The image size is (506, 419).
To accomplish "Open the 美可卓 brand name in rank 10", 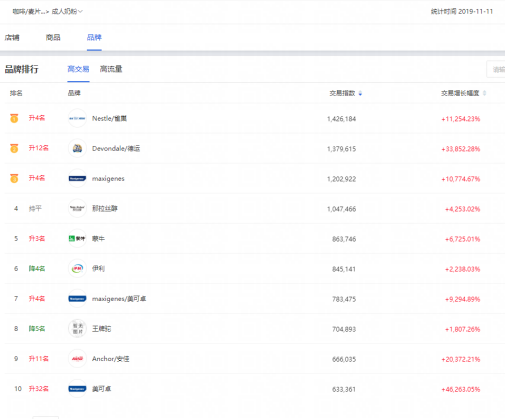I will 102,389.
